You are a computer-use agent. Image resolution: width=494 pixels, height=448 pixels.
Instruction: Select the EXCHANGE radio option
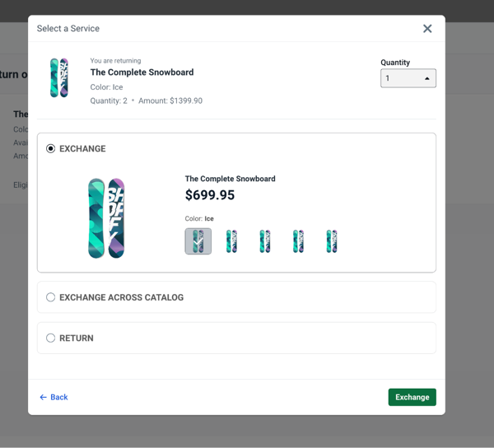51,149
